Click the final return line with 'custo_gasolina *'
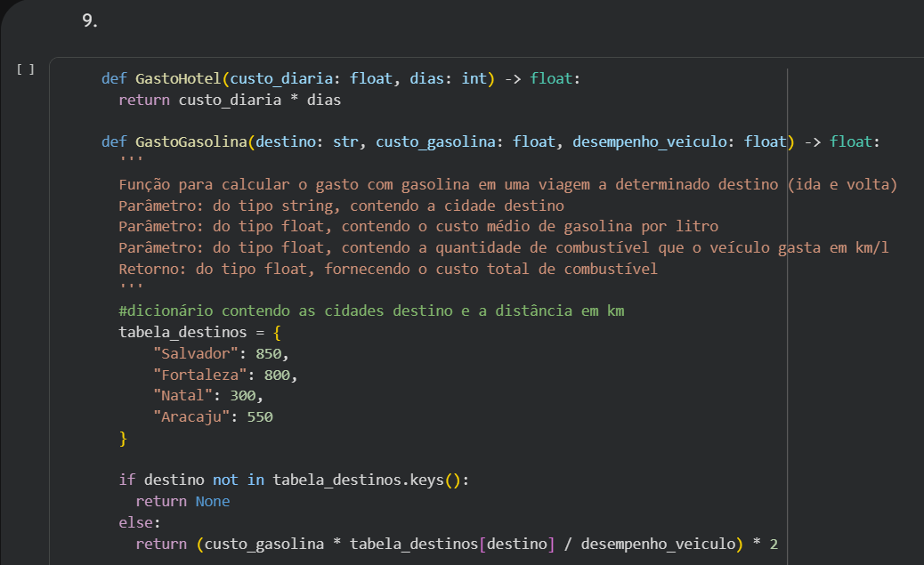 click(x=457, y=544)
